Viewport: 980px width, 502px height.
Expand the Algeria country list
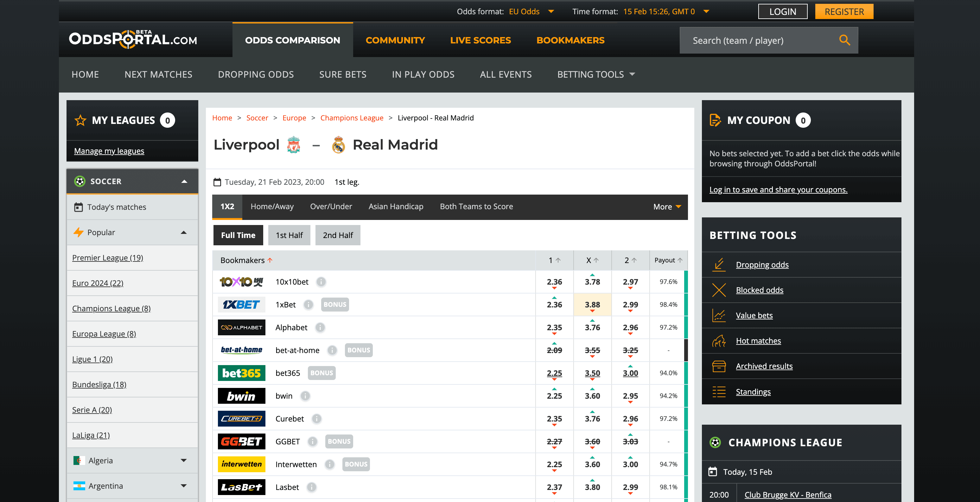point(184,460)
